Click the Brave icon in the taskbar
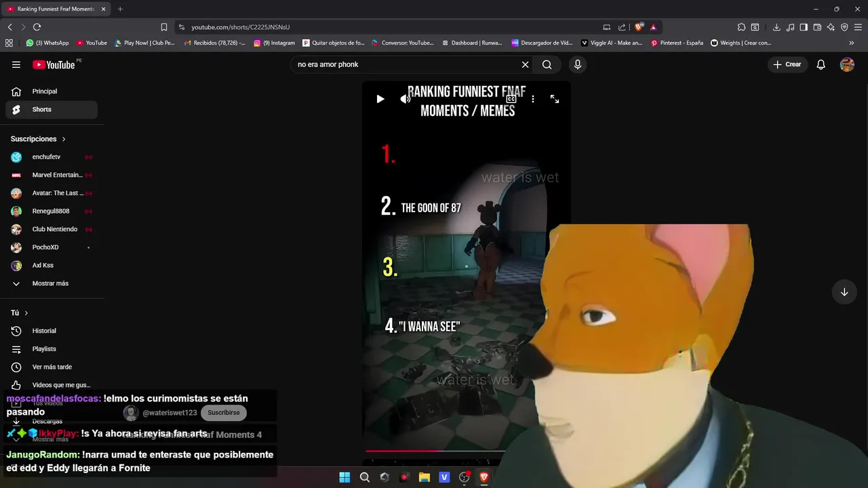Screen dimensions: 868x488 [x=484, y=477]
